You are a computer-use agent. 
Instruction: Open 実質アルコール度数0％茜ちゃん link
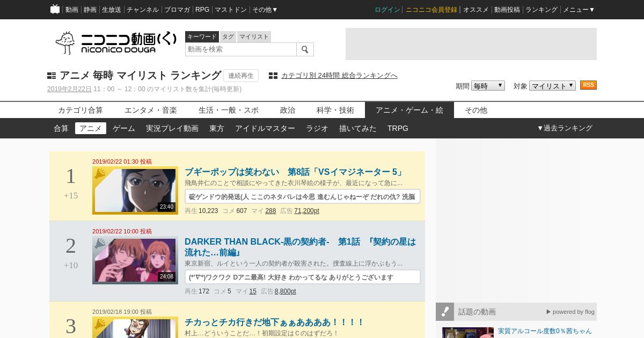[545, 331]
